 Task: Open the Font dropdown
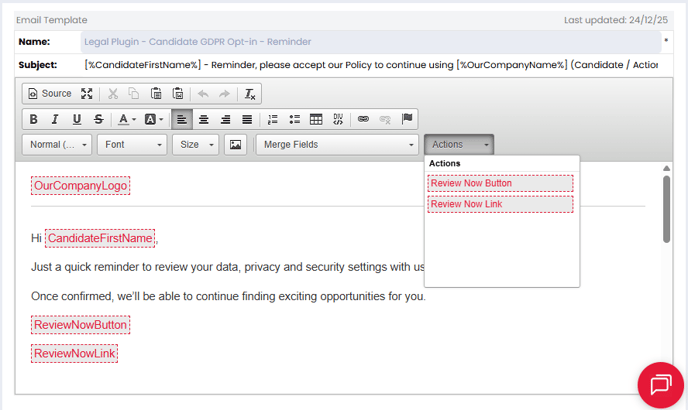click(x=132, y=144)
